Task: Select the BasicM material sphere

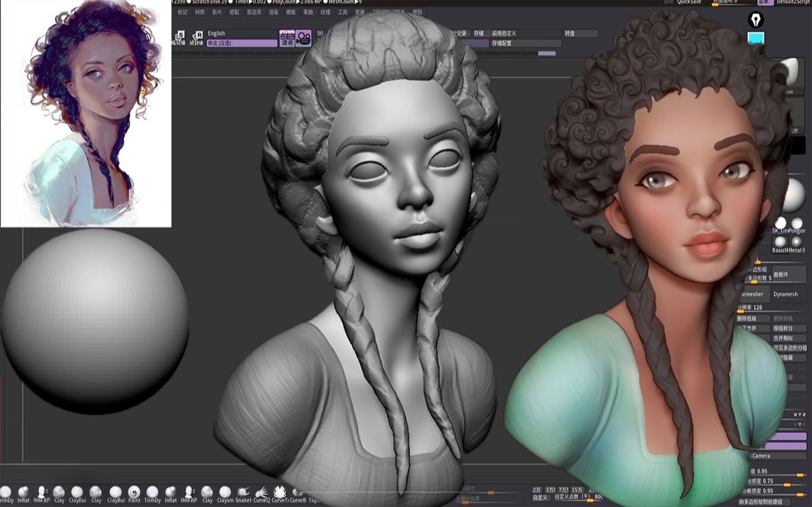Action: pos(780,244)
